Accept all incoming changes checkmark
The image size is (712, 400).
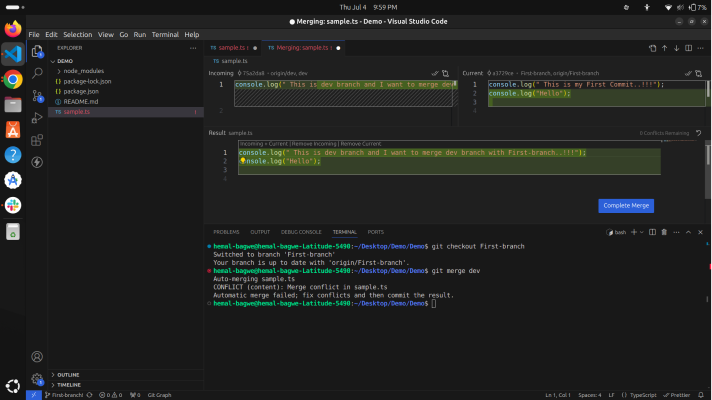pos(435,73)
